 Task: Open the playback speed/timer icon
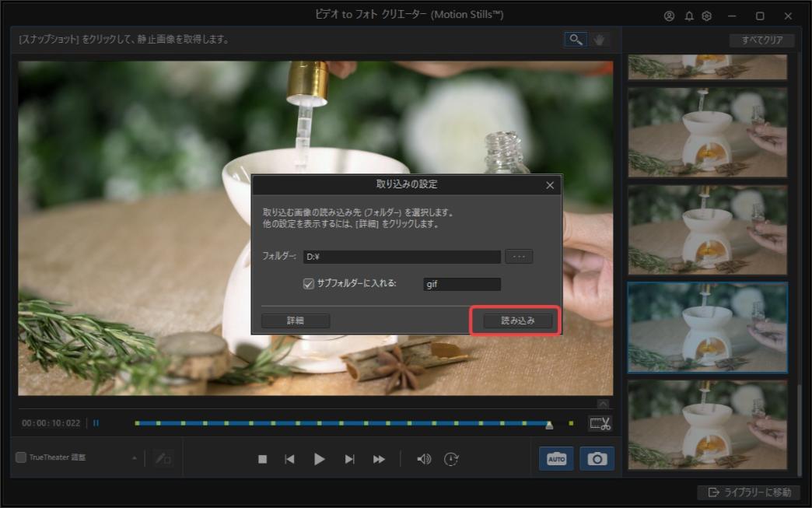(x=453, y=458)
